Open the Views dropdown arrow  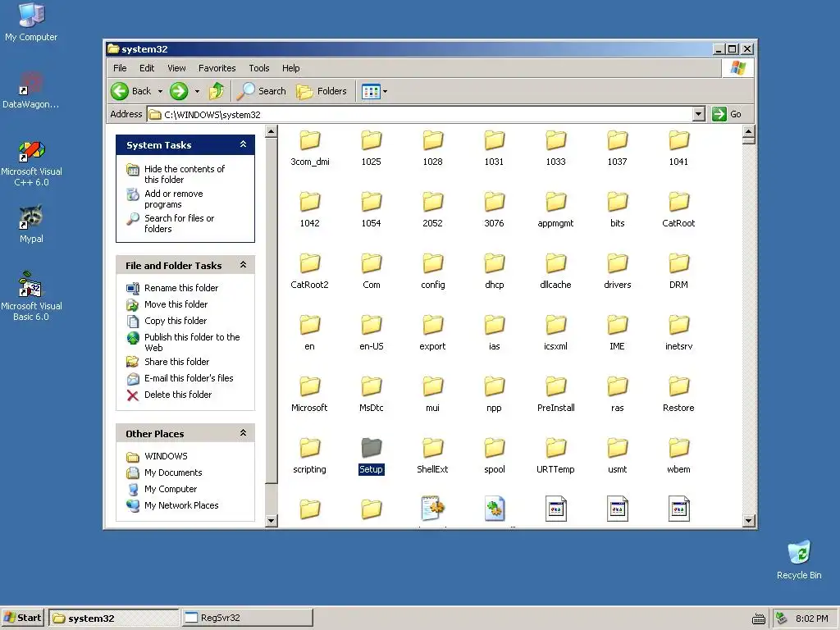(385, 92)
